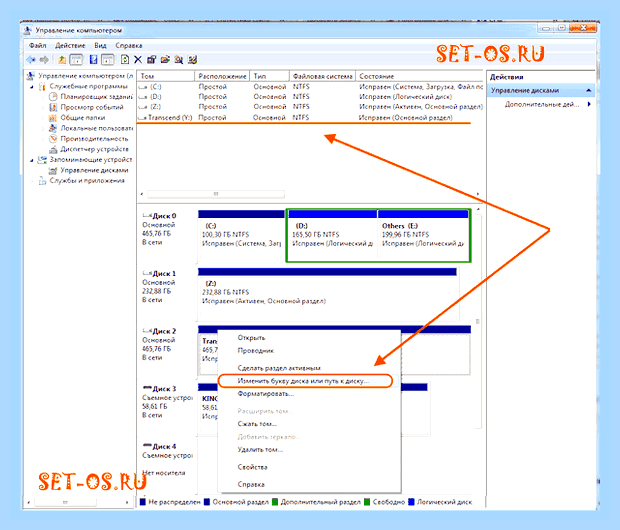Expand the Службы и приложения tree node
Image resolution: width=620 pixels, height=530 pixels.
coord(32,181)
